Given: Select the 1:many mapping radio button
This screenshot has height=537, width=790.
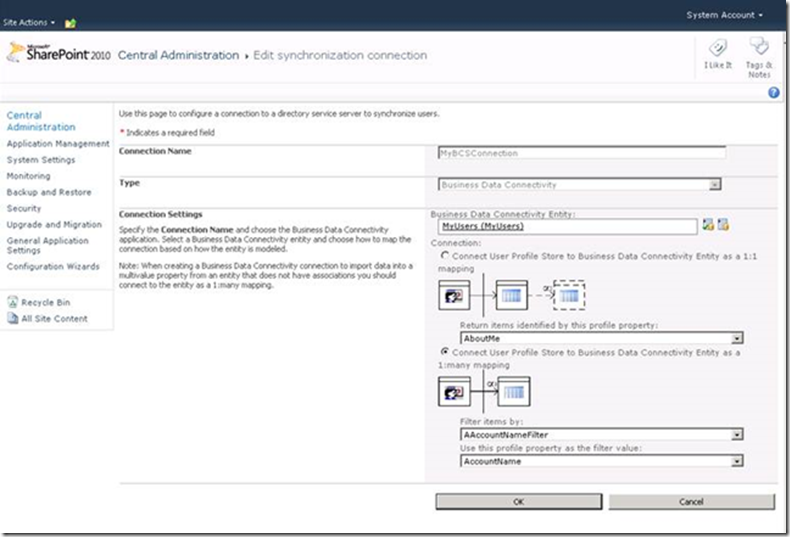Looking at the screenshot, I should [x=444, y=352].
